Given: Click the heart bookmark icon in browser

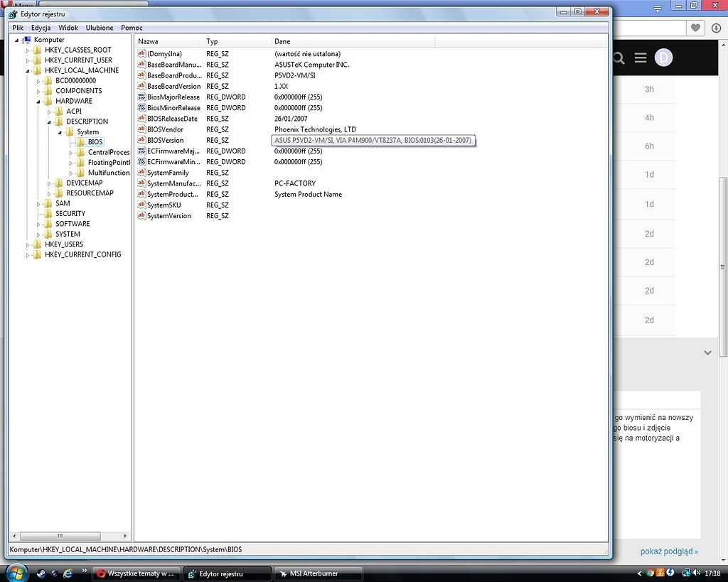Looking at the screenshot, I should 695,28.
